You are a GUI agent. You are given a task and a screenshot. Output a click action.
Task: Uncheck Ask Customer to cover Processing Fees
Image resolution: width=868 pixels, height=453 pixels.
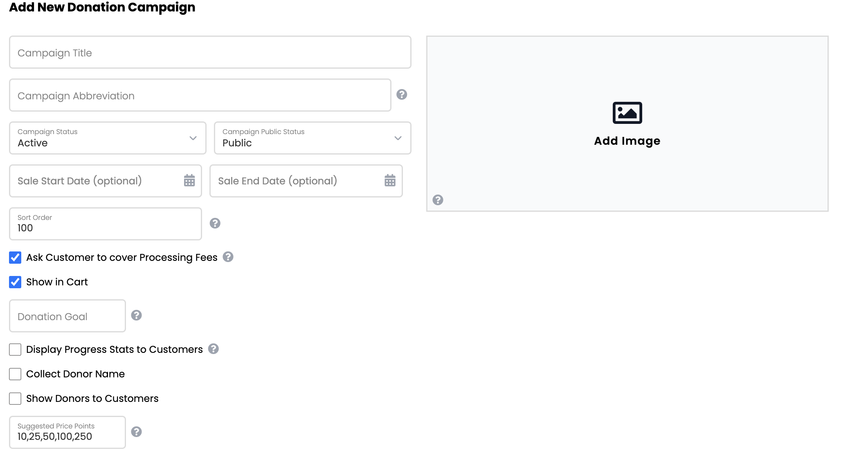(15, 258)
